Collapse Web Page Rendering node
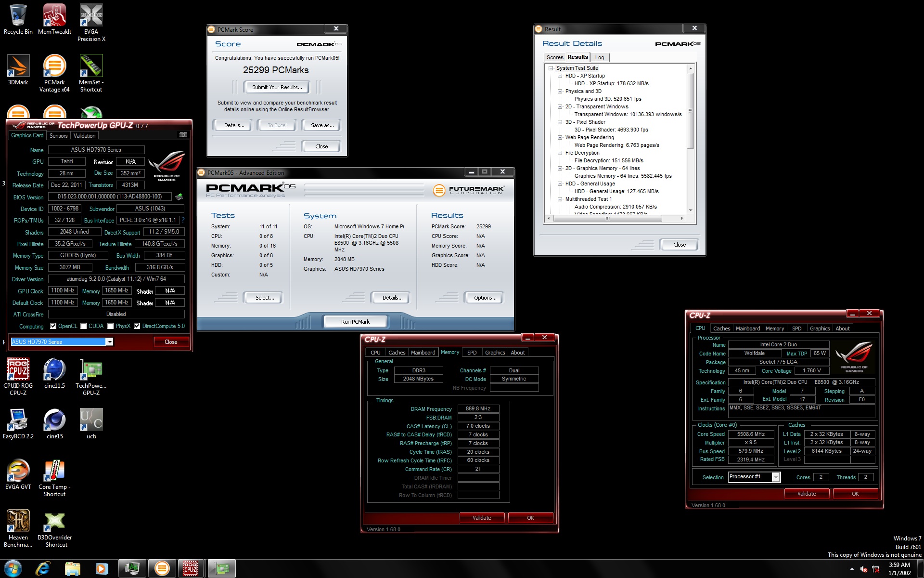 pyautogui.click(x=560, y=137)
